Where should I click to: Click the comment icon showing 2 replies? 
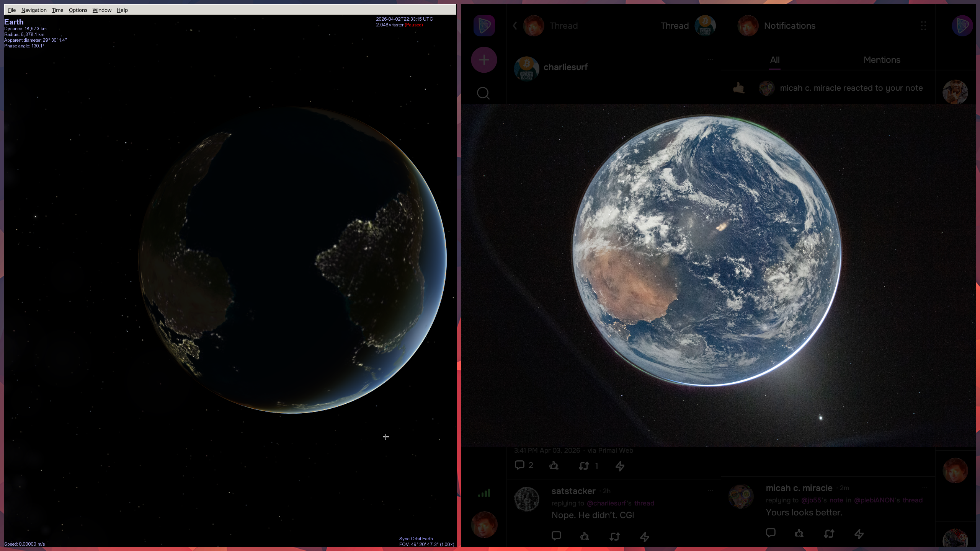pos(520,465)
